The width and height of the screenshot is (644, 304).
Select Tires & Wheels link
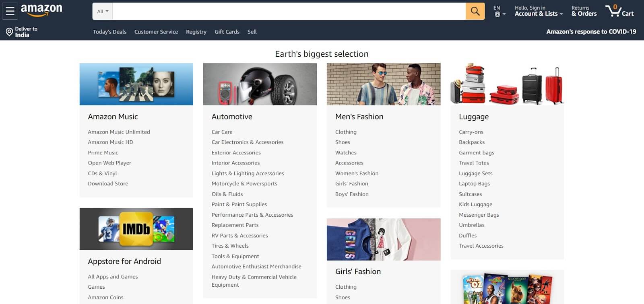[230, 246]
